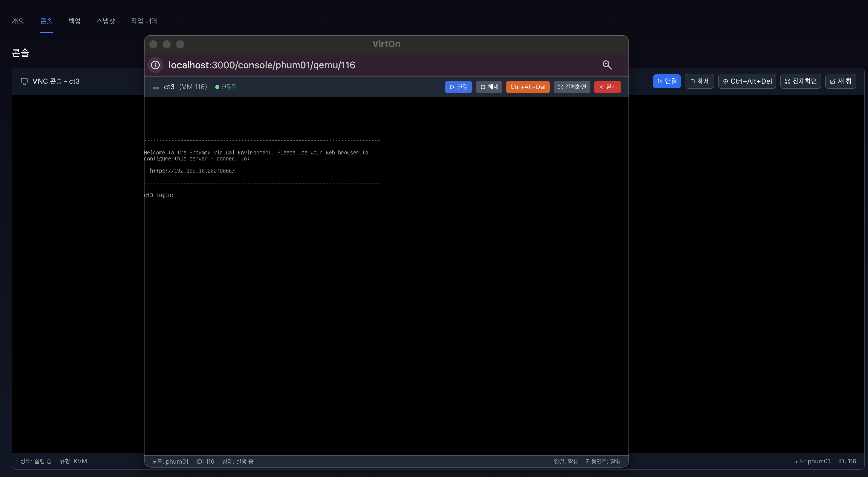Click the monitor icon beside ct3 title
The height and width of the screenshot is (477, 868).
point(156,87)
